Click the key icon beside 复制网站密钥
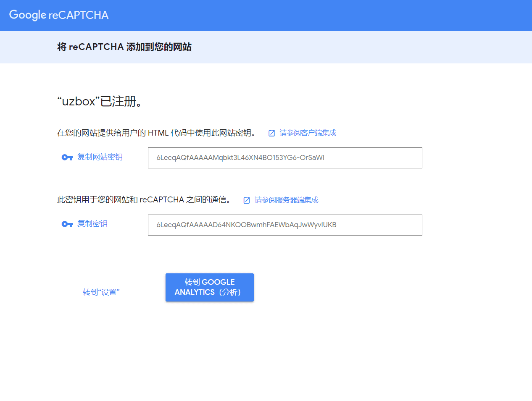 (67, 157)
